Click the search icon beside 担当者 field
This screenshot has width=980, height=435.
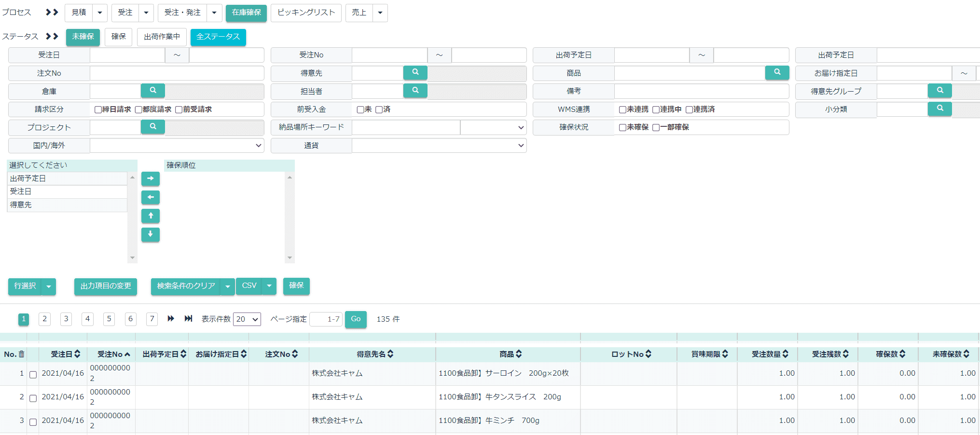pyautogui.click(x=415, y=91)
